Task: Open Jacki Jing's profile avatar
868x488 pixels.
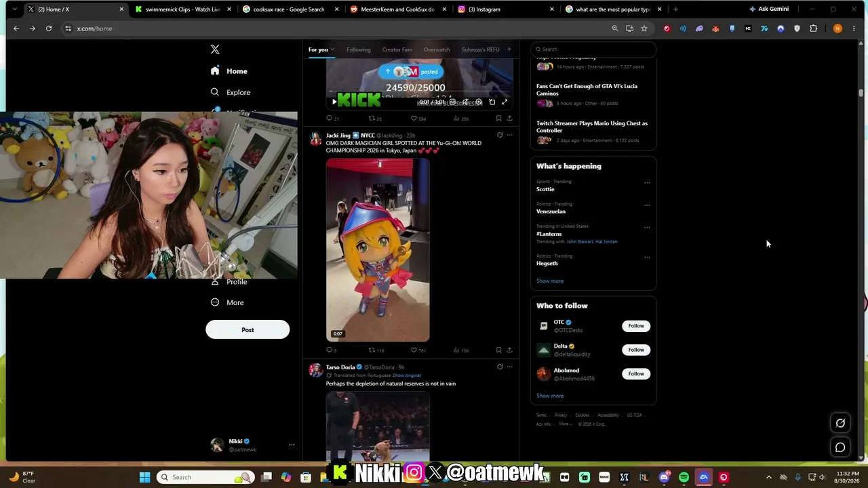Action: 315,139
